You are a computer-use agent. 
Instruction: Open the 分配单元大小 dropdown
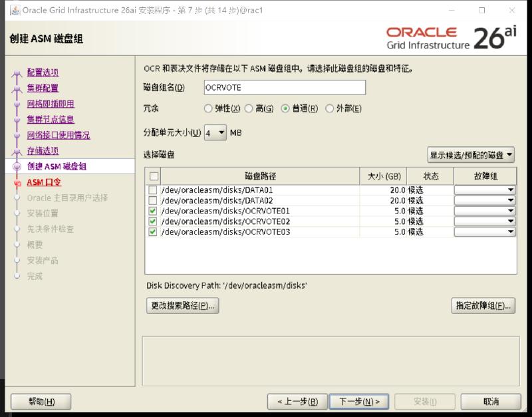[215, 132]
